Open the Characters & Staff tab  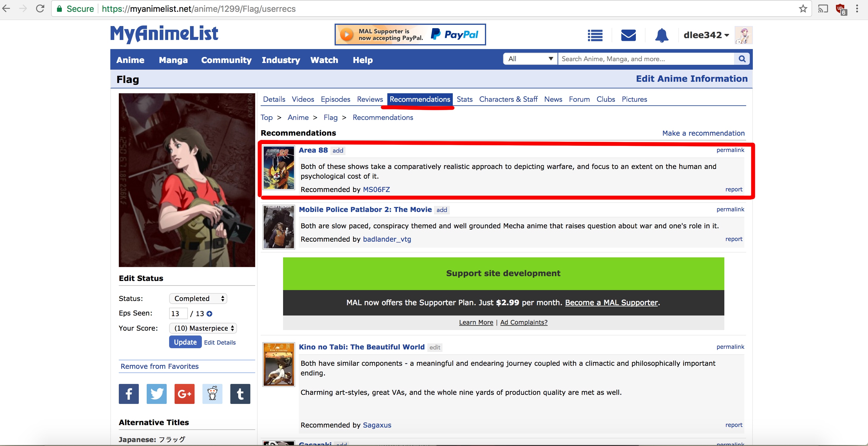click(x=508, y=99)
